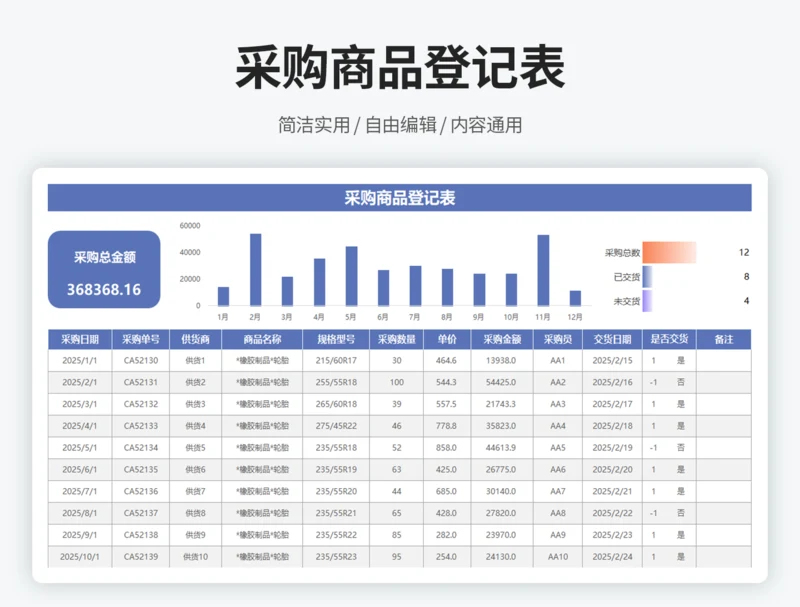
Task: Click amount cell 21743.3
Action: (x=501, y=404)
